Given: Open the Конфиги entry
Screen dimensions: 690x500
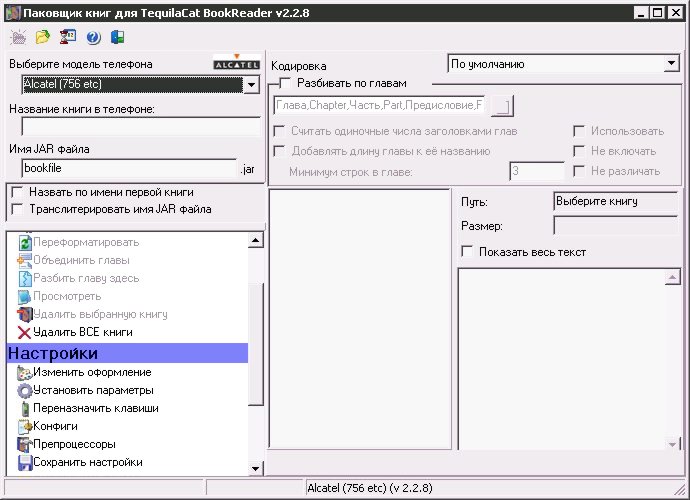Looking at the screenshot, I should [55, 426].
